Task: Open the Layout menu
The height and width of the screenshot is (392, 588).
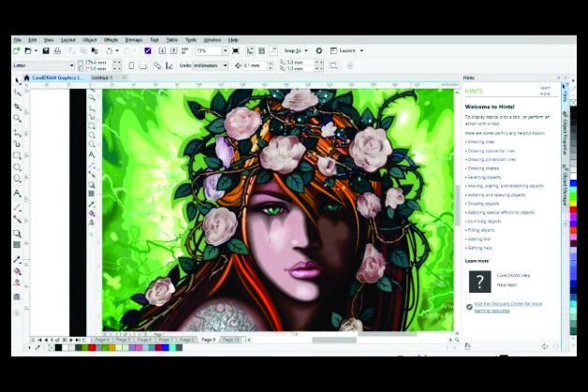Action: coord(68,39)
